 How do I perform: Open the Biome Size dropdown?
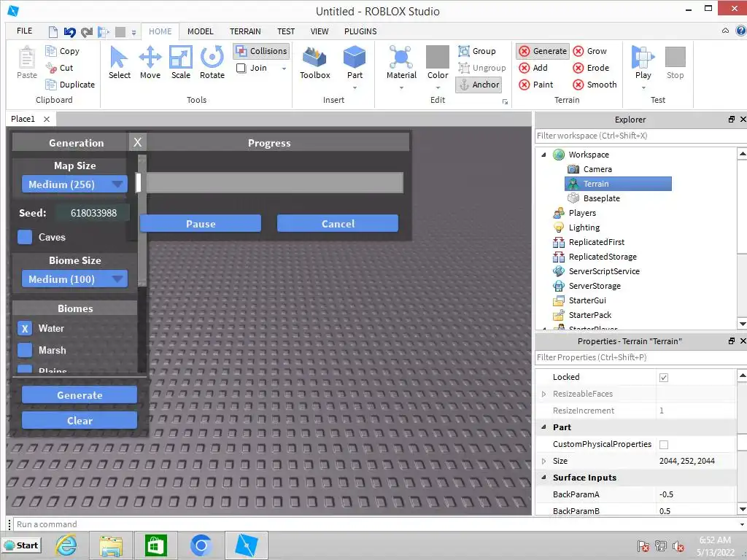(x=74, y=279)
